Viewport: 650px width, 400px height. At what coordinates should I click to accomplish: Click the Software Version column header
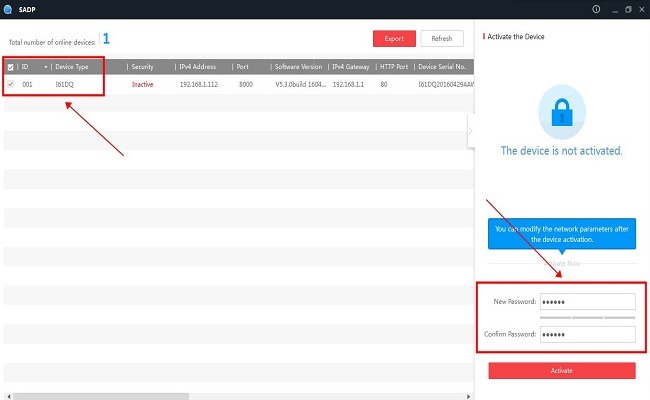298,67
